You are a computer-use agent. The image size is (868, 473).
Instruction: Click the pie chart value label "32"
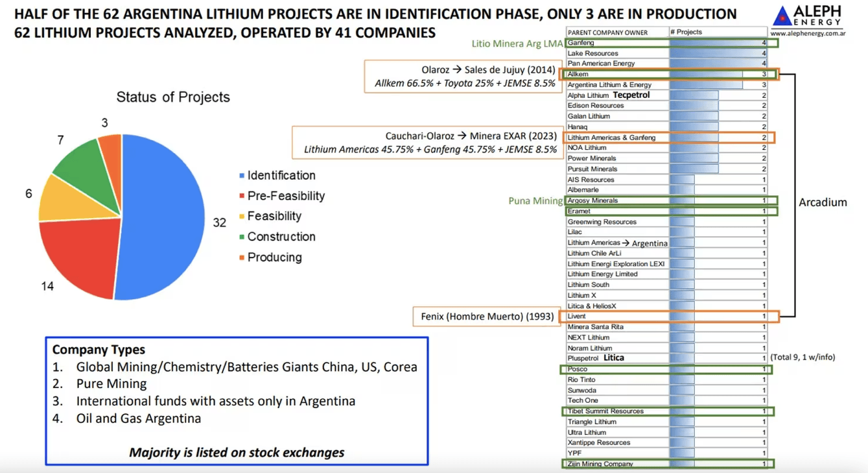(220, 223)
